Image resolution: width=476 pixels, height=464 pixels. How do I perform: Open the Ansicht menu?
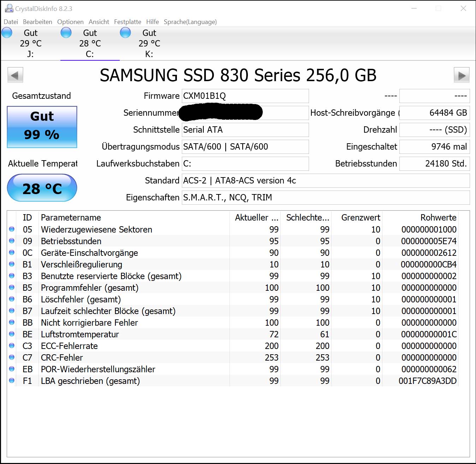click(99, 22)
